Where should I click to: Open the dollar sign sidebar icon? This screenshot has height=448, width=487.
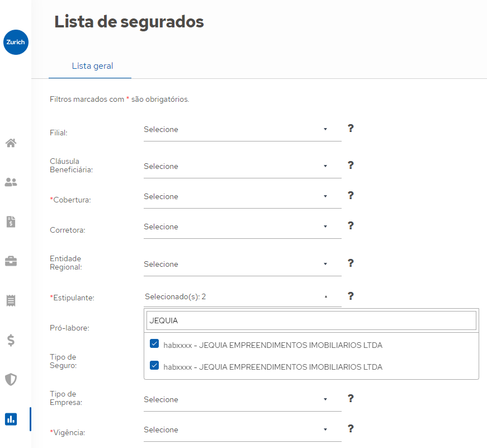tap(11, 340)
